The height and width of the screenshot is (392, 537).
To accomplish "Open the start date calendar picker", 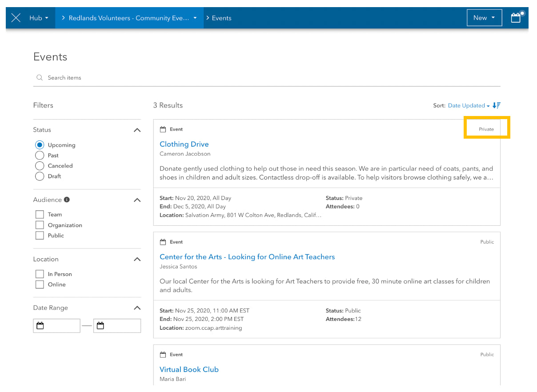I will [x=40, y=326].
